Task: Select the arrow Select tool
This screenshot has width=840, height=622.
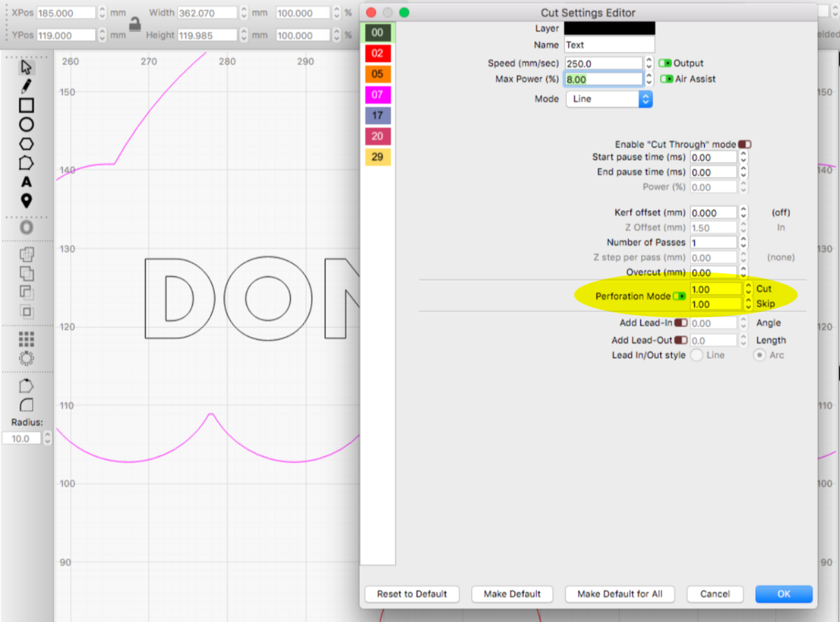Action: coord(27,67)
